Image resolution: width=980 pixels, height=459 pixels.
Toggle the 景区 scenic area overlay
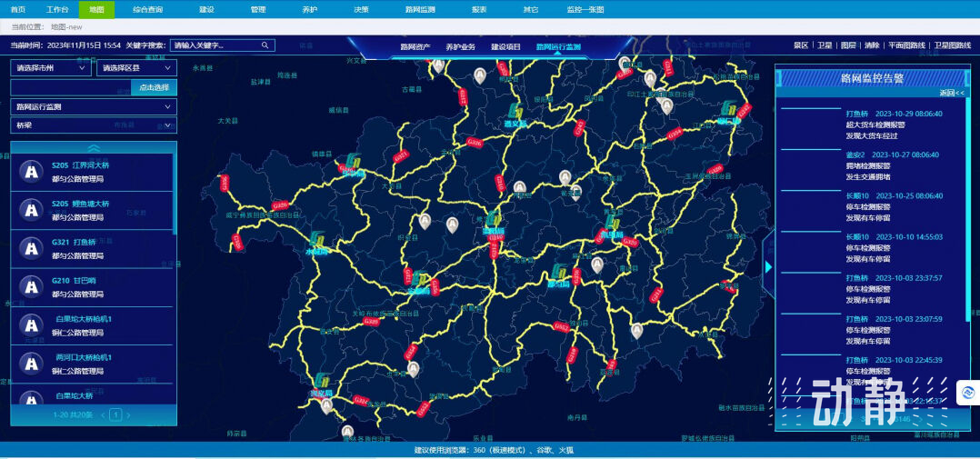click(x=801, y=45)
